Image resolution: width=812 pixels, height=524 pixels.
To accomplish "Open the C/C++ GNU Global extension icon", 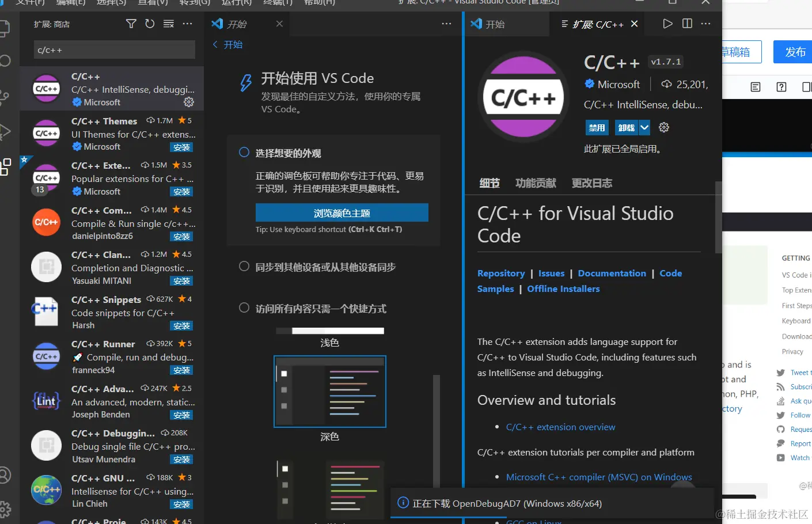I will (x=46, y=490).
